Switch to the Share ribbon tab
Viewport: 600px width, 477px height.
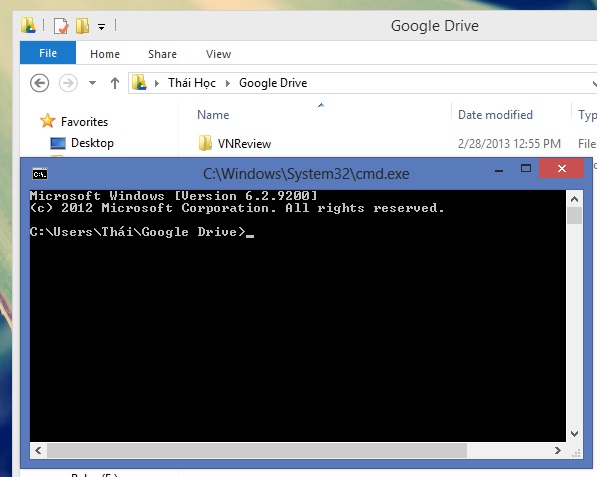162,54
